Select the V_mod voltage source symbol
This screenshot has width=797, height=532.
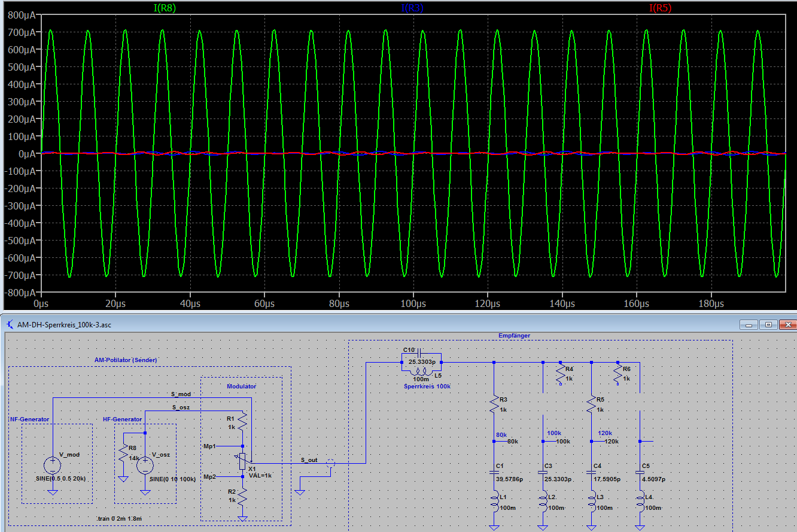(52, 464)
